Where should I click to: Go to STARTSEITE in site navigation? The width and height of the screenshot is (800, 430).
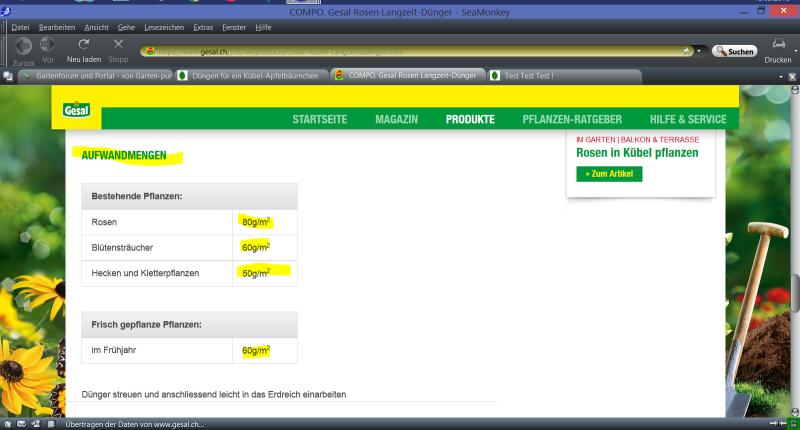point(319,119)
